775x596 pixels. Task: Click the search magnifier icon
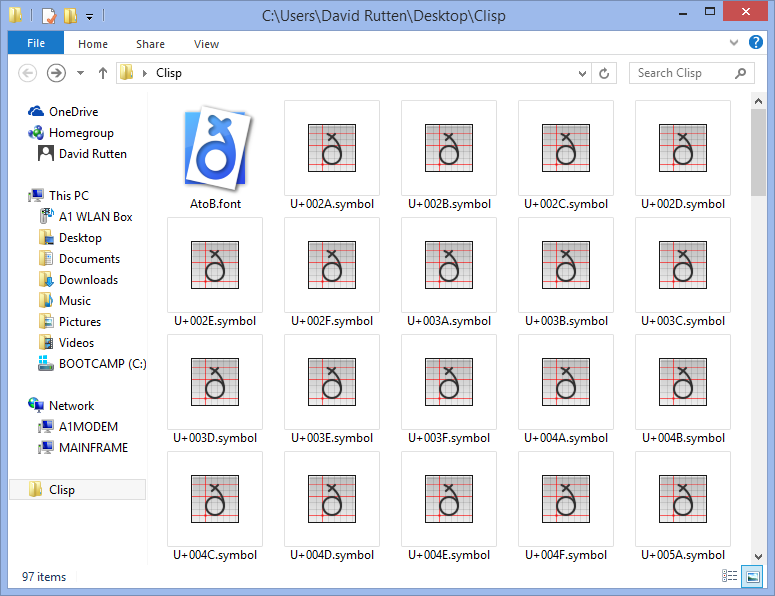click(x=741, y=73)
